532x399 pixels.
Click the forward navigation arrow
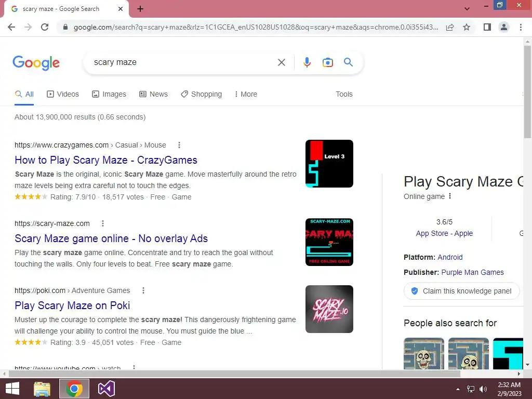tap(28, 27)
